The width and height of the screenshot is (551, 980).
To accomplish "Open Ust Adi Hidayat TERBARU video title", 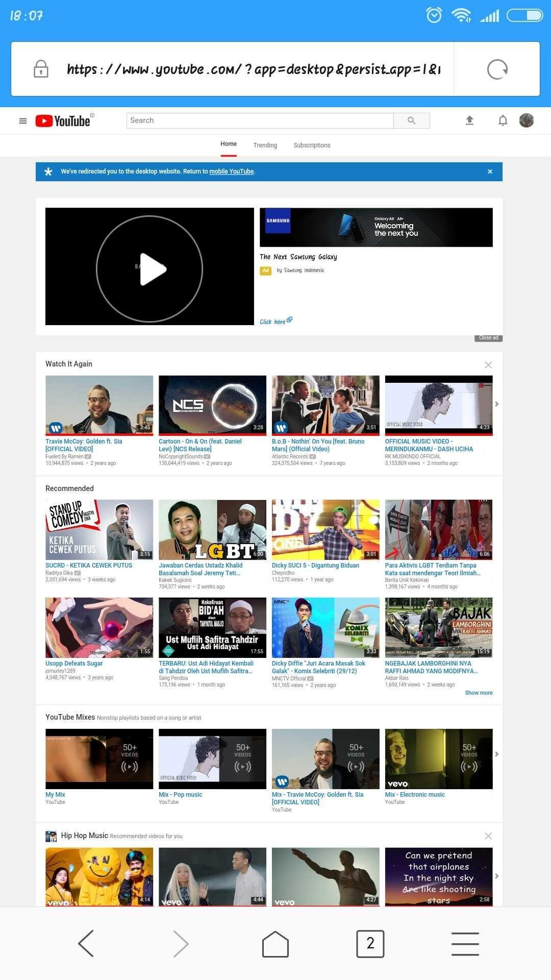I will (x=206, y=667).
